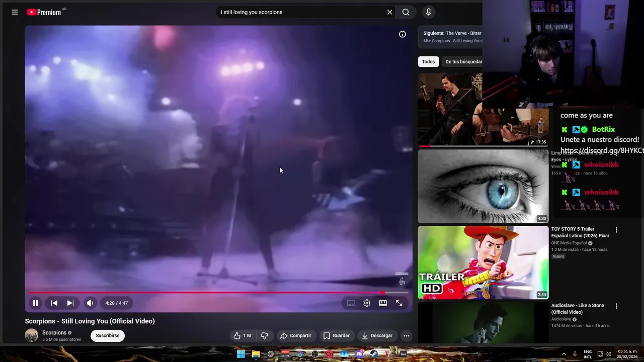This screenshot has height=362, width=644.
Task: Open Discord from taskbar
Action: point(359,354)
